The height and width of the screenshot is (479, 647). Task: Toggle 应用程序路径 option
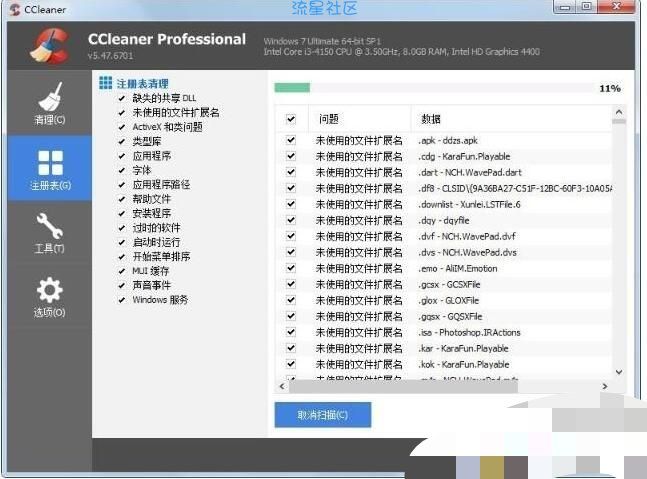click(122, 184)
